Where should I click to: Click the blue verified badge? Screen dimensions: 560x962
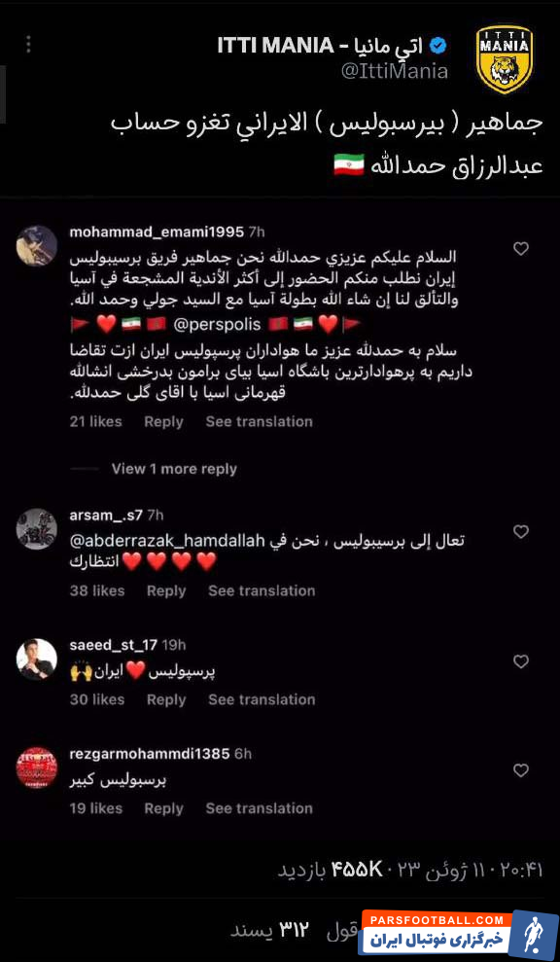437,46
